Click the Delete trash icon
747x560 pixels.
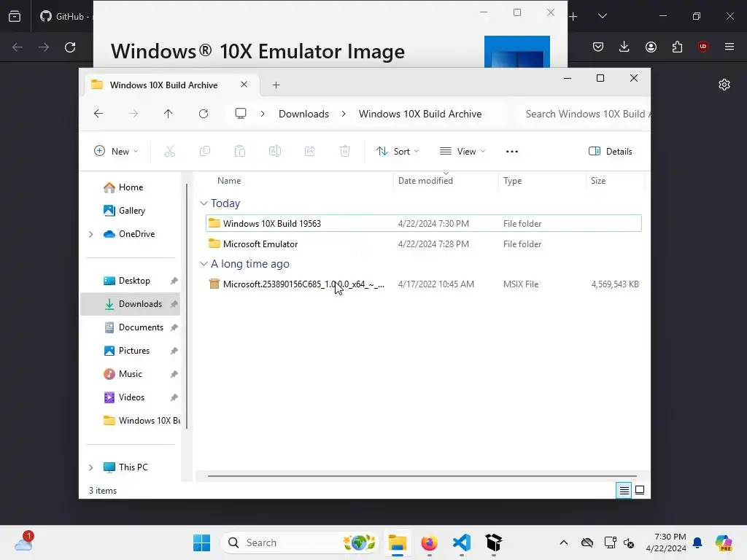click(x=345, y=152)
